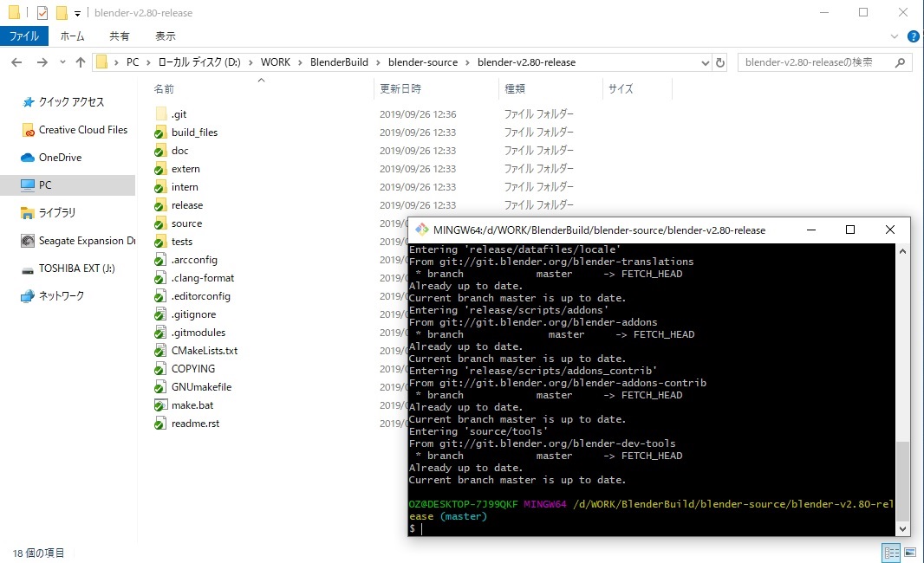Viewport: 924px width, 563px height.
Task: Open the 表示 ribbon tab
Action: tap(165, 36)
